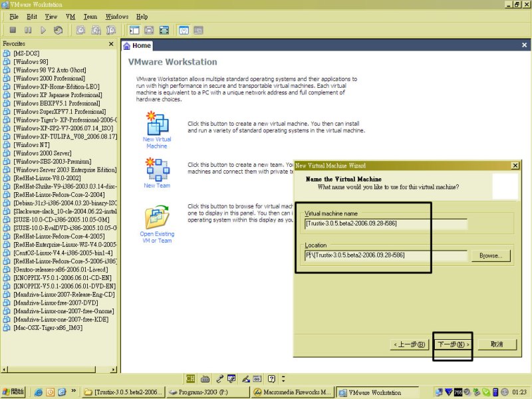532x399 pixels.
Task: Click the IME handwriting pen icon
Action: (246, 378)
